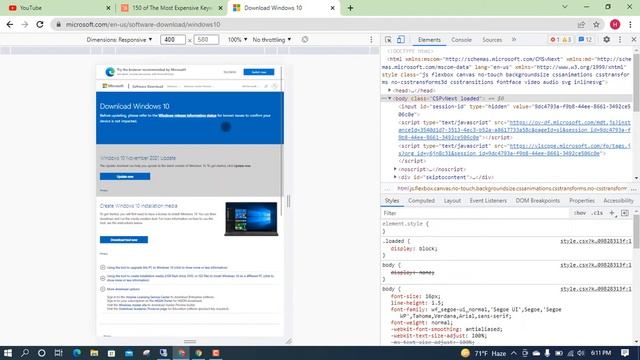Image resolution: width=640 pixels, height=360 pixels.
Task: Click the new style rule plus icon
Action: pos(612,213)
